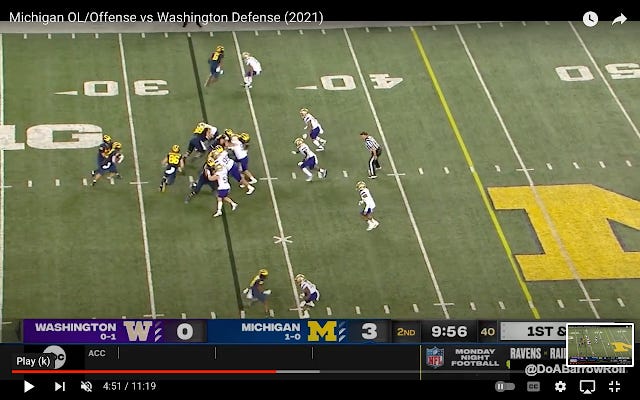The image size is (640, 400).
Task: Click the picture-in-picture preview thumbnail
Action: [600, 345]
